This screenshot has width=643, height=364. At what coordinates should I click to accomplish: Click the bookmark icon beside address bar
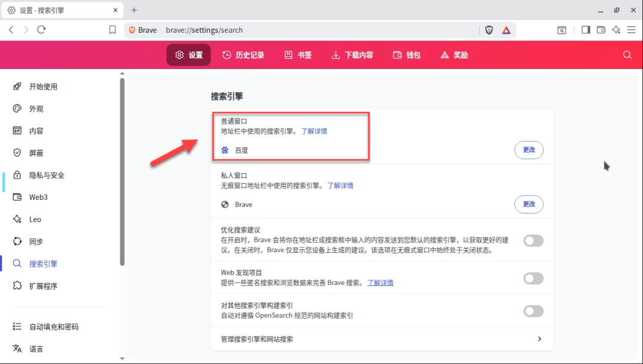(x=113, y=30)
